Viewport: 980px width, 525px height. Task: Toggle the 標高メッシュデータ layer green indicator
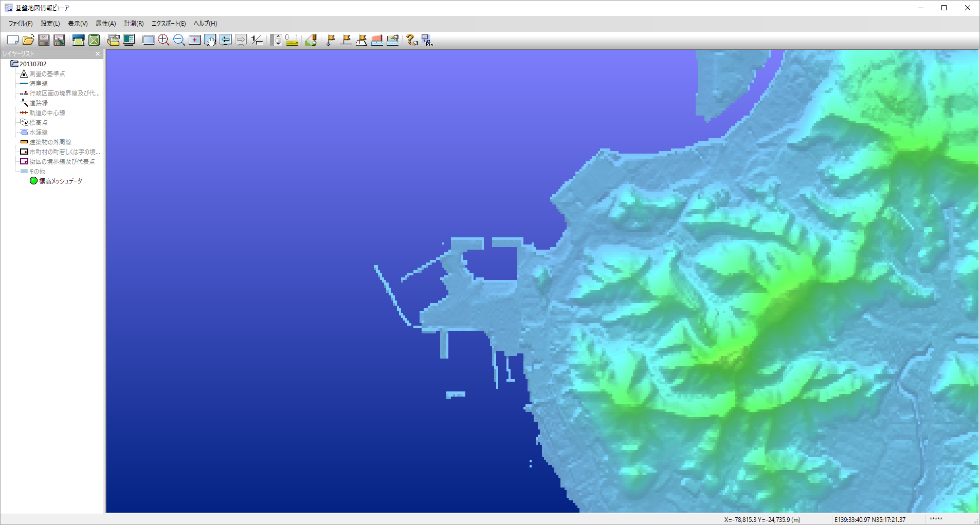click(x=33, y=181)
